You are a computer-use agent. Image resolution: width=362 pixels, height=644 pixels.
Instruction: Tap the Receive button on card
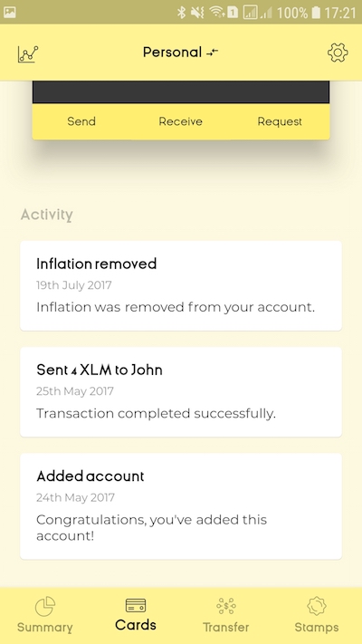(181, 121)
